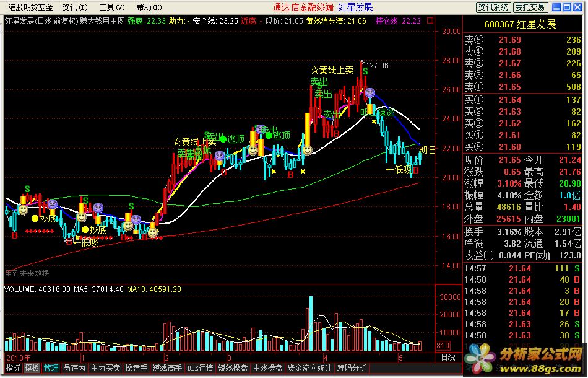The image size is (588, 378).
Task: Click the MA5: 37014.40 label
Action: click(98, 289)
